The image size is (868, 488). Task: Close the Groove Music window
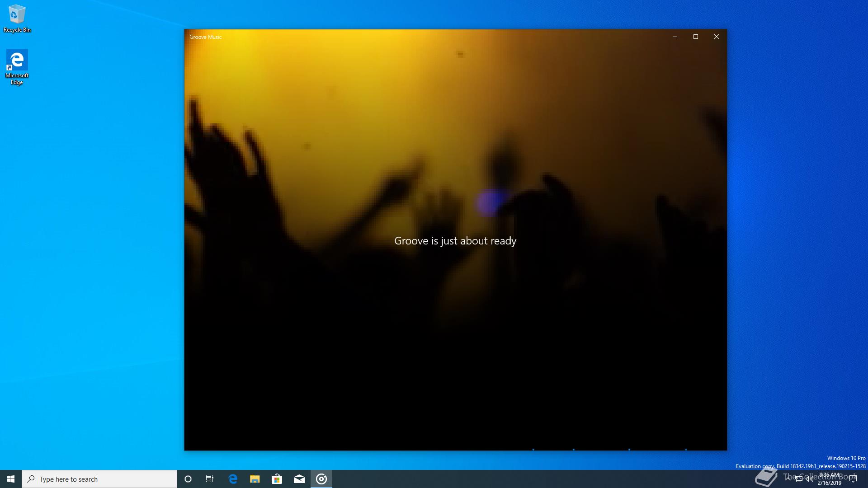717,37
